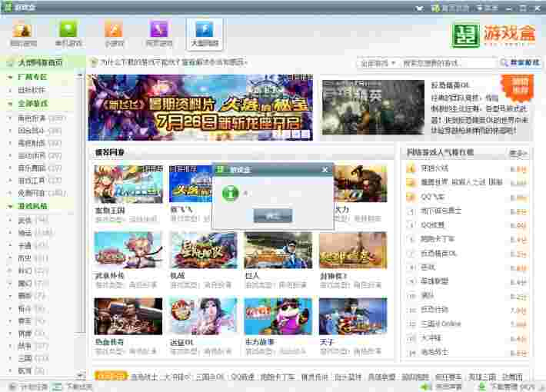Open the 东方故事 game thumbnail
Viewport: 546px width, 392px height.
coord(278,316)
